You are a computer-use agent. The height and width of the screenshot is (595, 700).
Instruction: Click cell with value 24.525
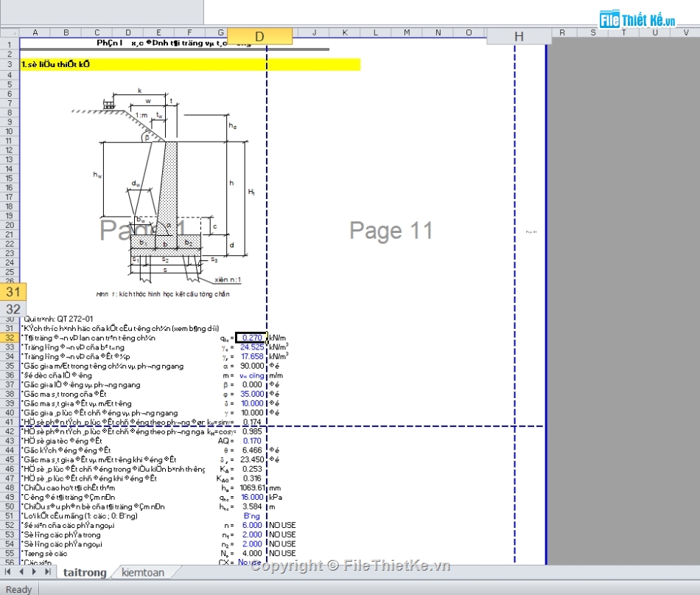(251, 347)
